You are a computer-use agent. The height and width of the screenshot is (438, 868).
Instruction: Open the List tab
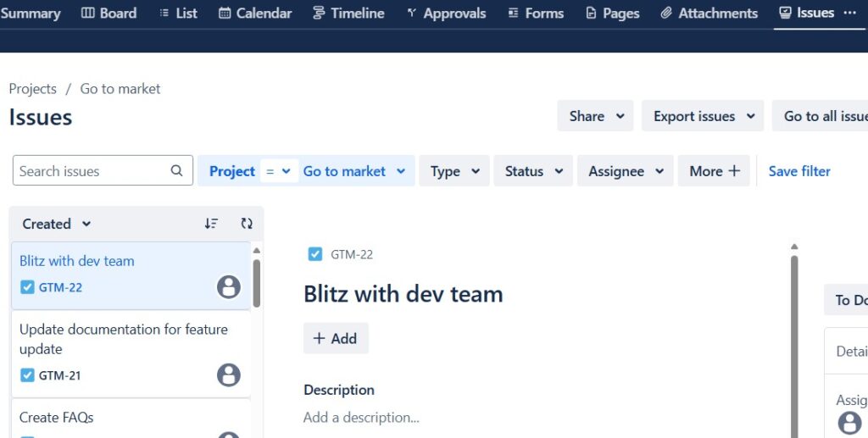pyautogui.click(x=178, y=14)
